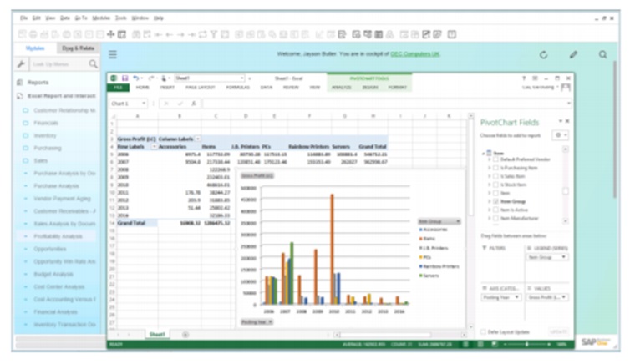The height and width of the screenshot is (364, 630).
Task: Check the Item Is Active field
Action: pyautogui.click(x=495, y=210)
